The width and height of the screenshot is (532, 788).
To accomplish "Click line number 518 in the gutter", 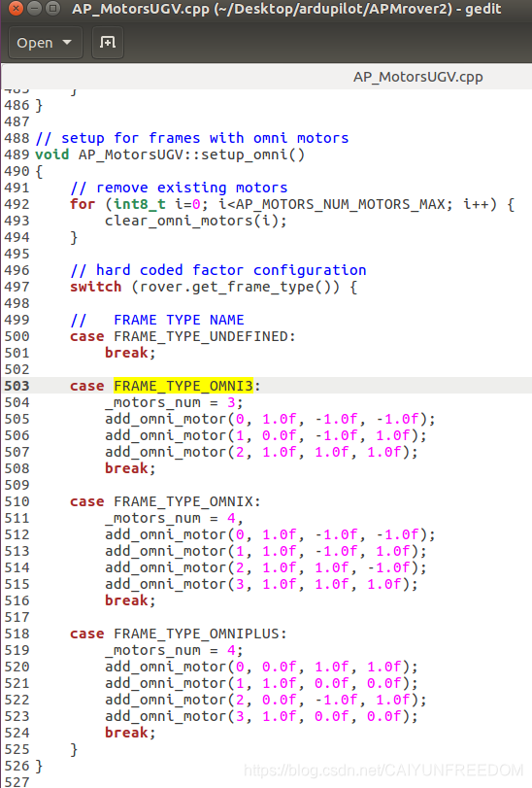I will [17, 634].
